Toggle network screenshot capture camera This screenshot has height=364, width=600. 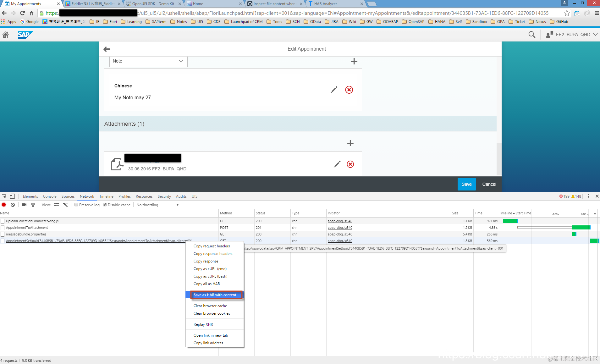(x=24, y=205)
